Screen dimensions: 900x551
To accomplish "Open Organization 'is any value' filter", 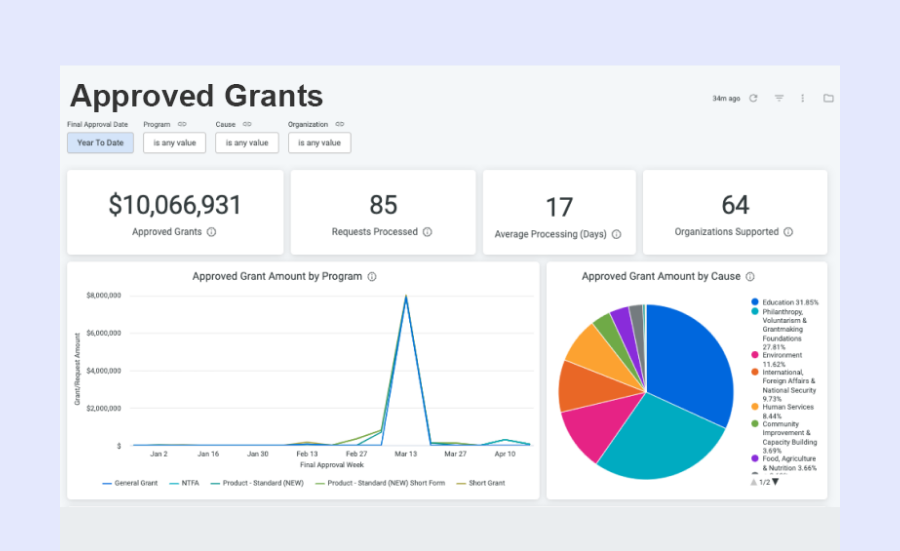I will pyautogui.click(x=319, y=143).
